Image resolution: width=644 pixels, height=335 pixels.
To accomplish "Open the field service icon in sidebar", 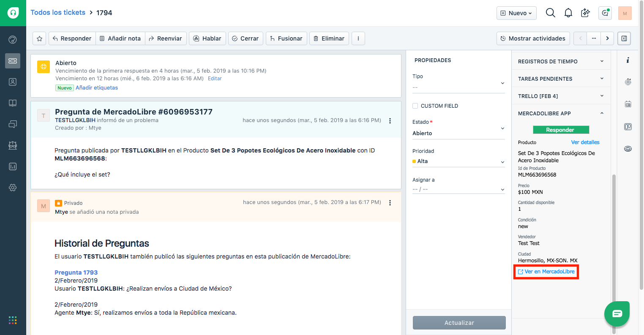I will coord(13,145).
